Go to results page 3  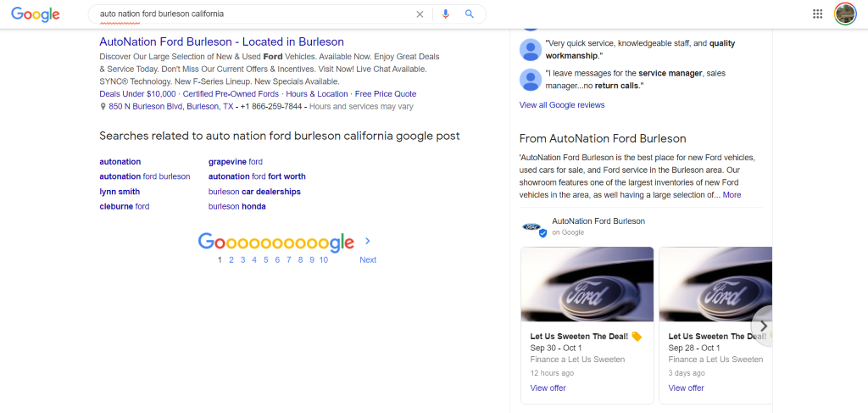(242, 260)
